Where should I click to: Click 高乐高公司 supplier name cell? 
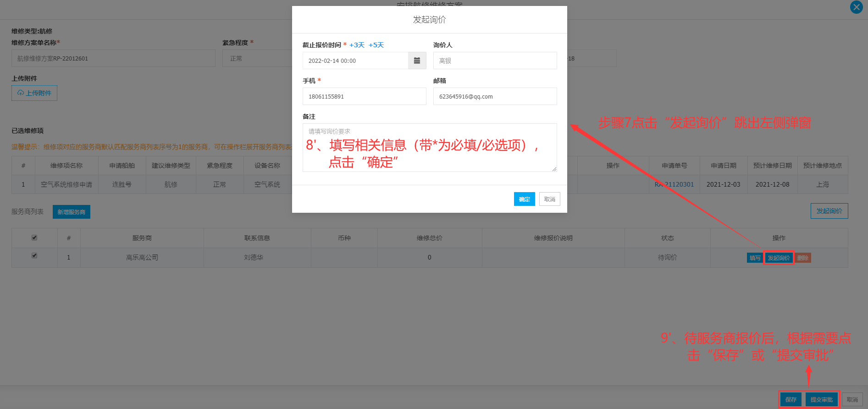coord(142,257)
